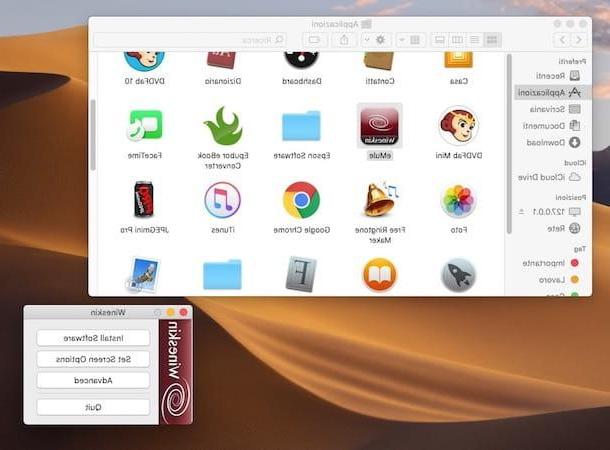Select the rocket Launchpad icon
This screenshot has height=450, width=610.
click(459, 275)
